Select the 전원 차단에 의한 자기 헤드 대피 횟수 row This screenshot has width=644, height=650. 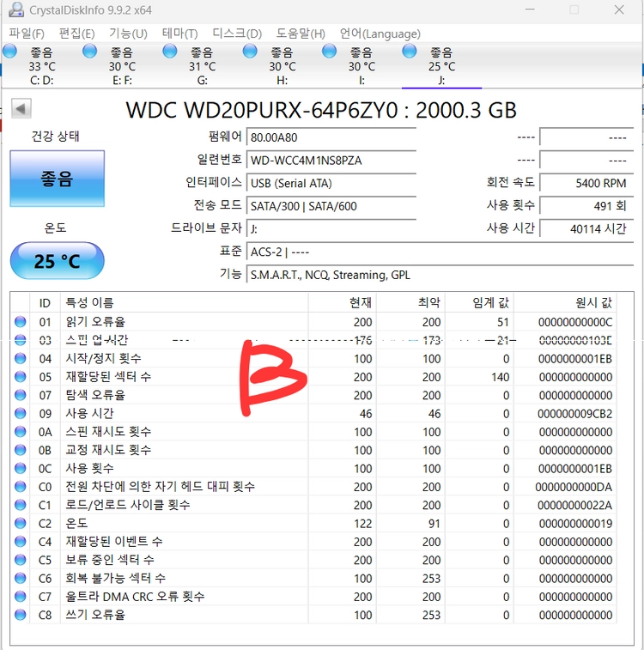313,486
